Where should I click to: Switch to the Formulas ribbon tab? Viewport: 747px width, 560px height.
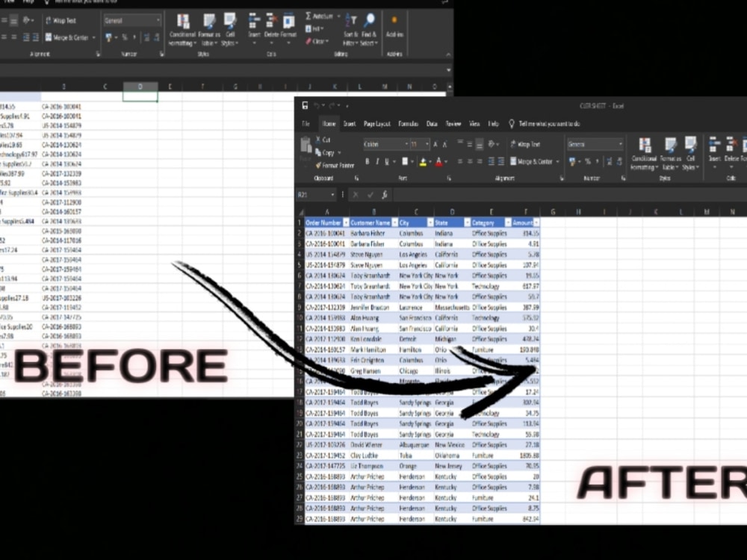tap(408, 123)
